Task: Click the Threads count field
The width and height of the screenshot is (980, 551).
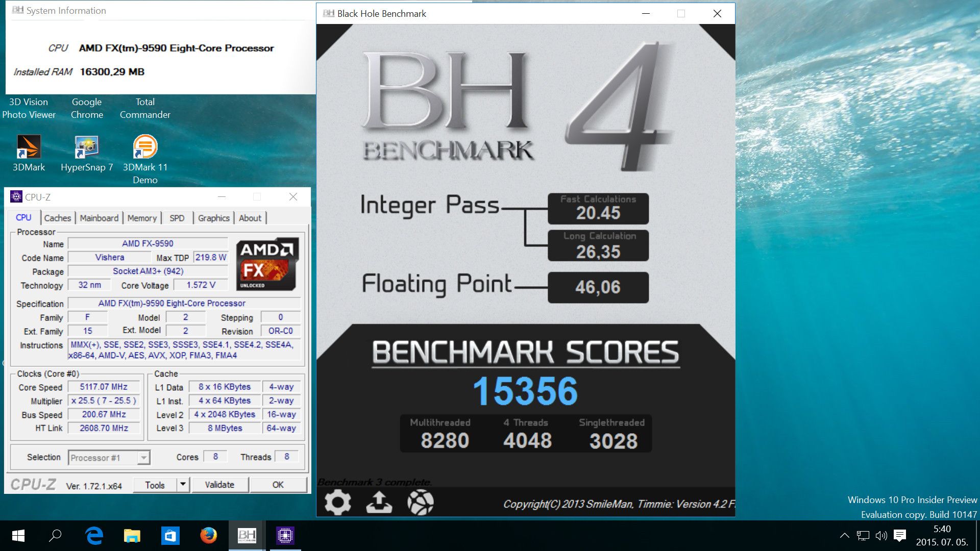Action: click(287, 457)
